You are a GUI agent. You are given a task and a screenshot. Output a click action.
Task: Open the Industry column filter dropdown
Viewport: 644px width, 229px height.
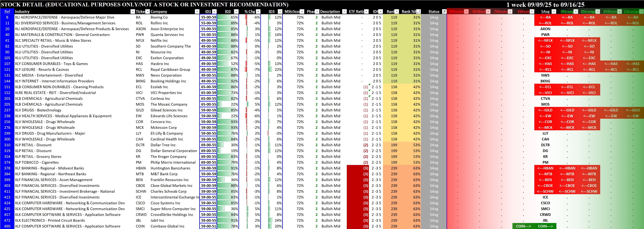tap(133, 11)
